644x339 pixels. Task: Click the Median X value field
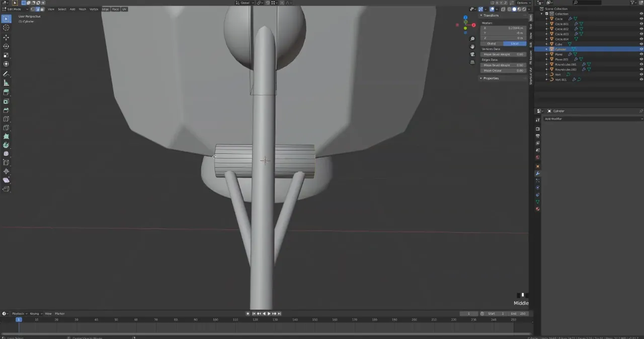pyautogui.click(x=504, y=28)
